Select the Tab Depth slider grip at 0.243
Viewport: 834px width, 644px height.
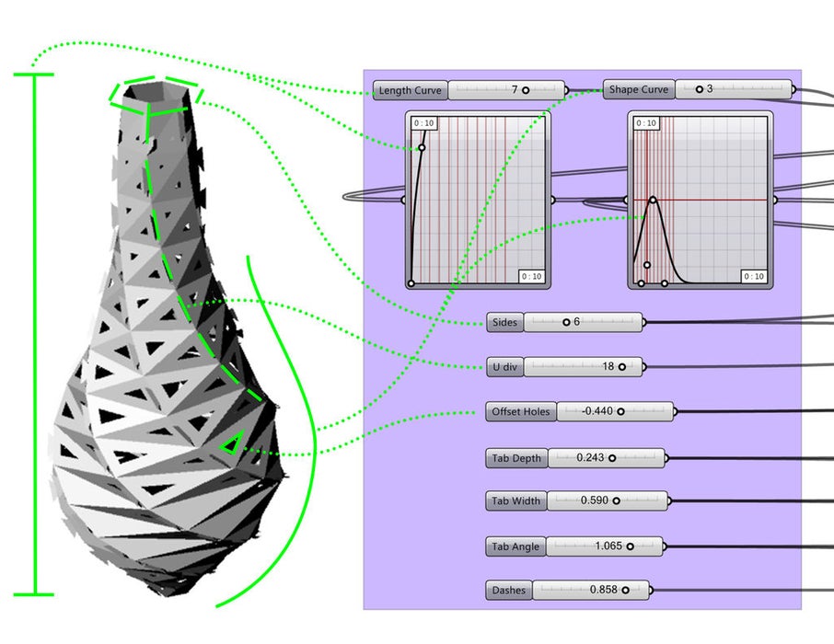614,457
